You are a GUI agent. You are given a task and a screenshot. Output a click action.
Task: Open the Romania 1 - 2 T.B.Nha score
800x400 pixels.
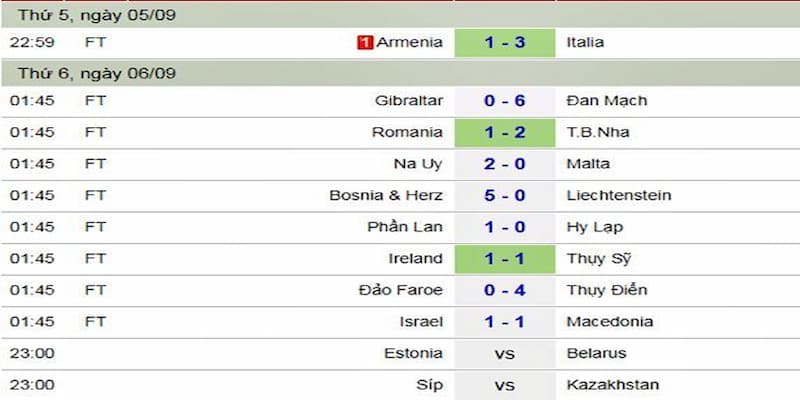pyautogui.click(x=504, y=132)
